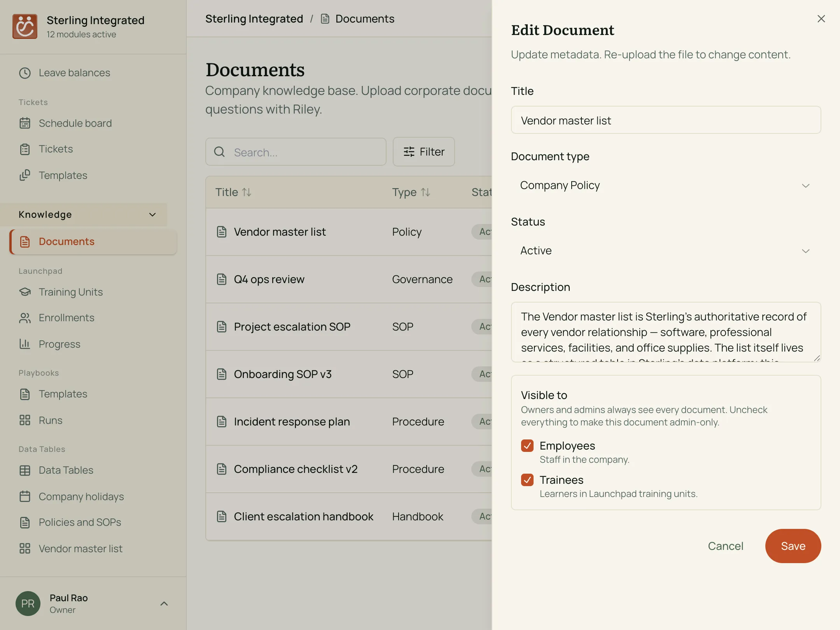840x630 pixels.
Task: Open the Vendor master list row
Action: (x=349, y=232)
